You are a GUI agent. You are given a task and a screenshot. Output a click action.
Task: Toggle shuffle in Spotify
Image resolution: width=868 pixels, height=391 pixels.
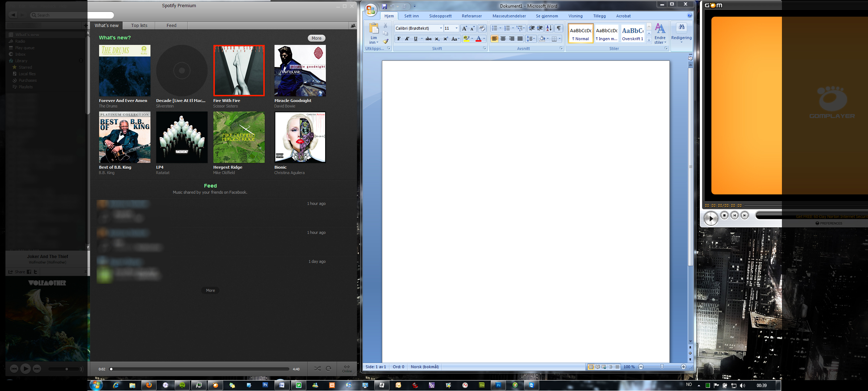pos(317,369)
